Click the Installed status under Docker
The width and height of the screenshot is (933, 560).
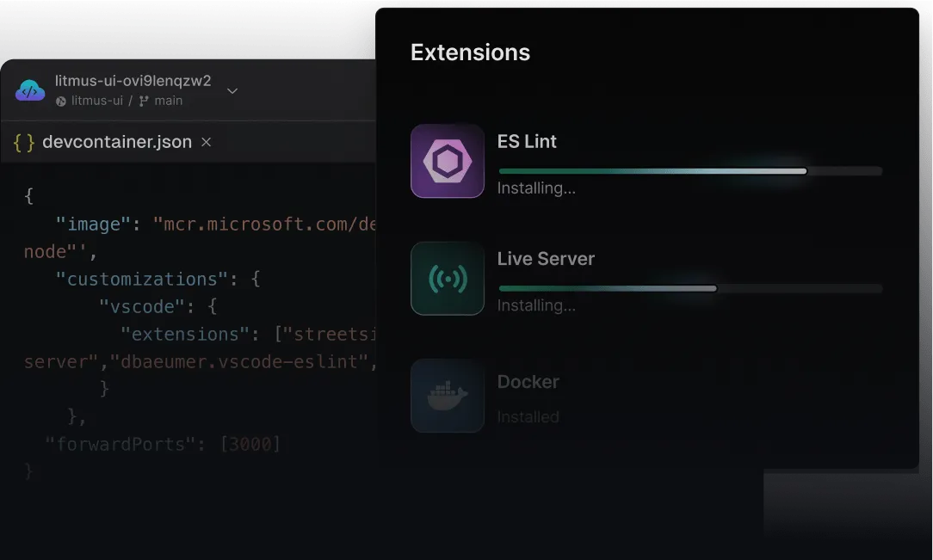528,417
